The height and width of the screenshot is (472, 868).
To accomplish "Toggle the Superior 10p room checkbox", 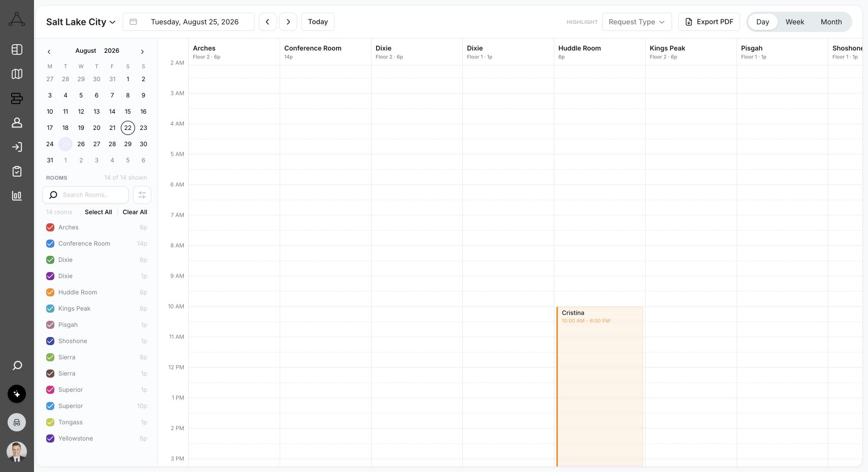I will coord(50,406).
